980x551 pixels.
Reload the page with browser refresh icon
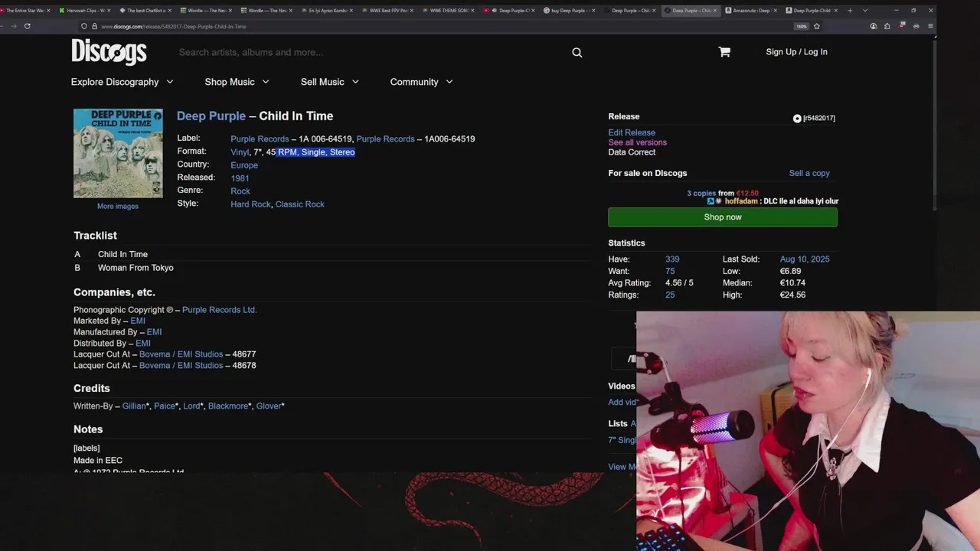[x=27, y=26]
